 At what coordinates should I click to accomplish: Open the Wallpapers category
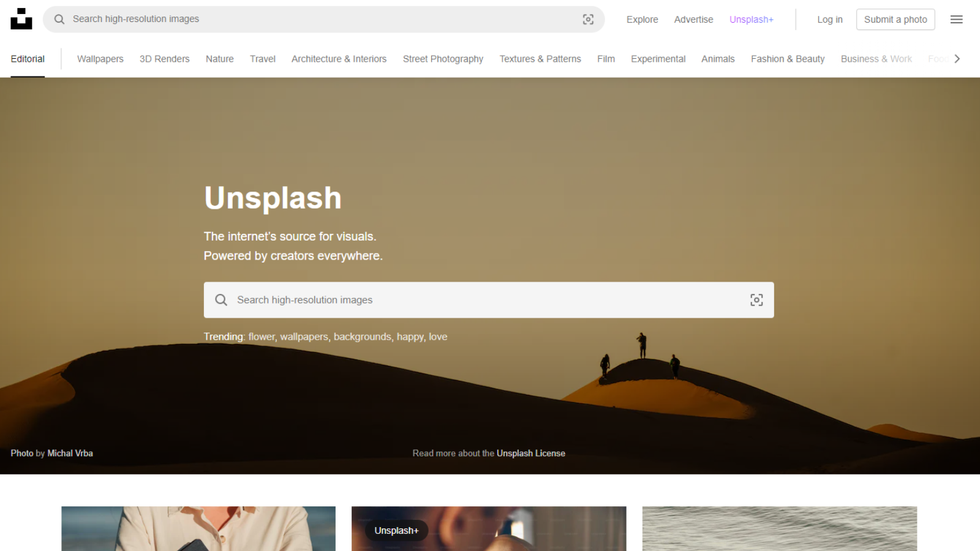coord(100,59)
